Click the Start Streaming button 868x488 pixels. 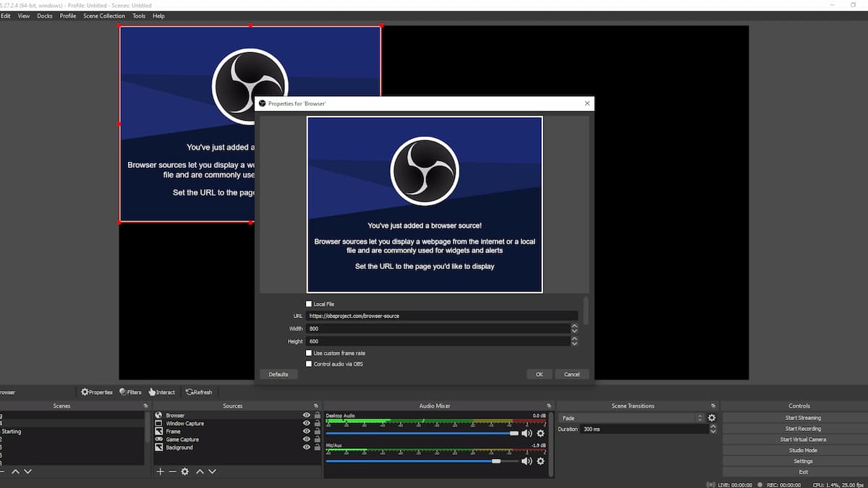803,418
